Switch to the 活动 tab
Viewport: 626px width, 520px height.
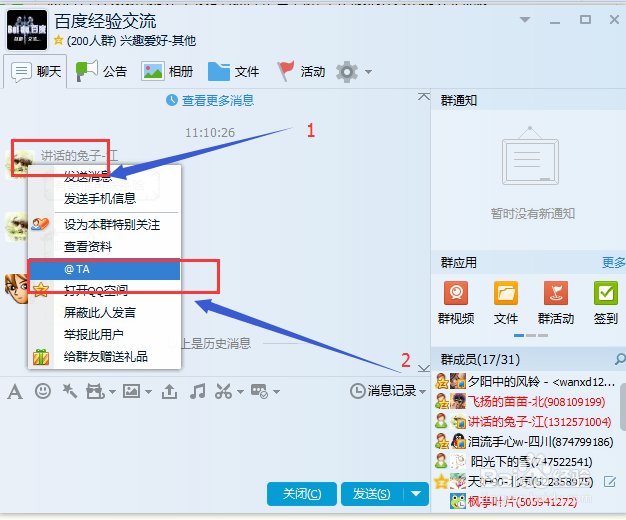click(x=301, y=71)
